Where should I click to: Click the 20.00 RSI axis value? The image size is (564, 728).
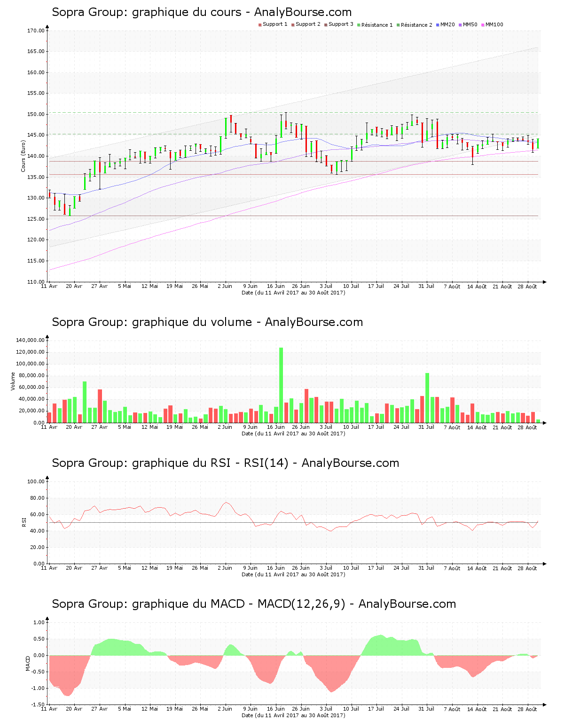pos(37,547)
